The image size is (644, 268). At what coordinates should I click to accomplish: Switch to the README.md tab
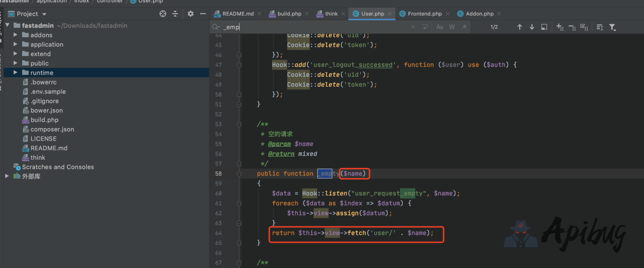(x=238, y=14)
